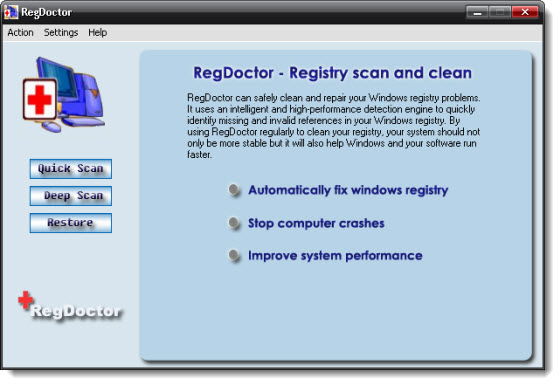Click the computer with red cross image
The width and height of the screenshot is (560, 385).
pyautogui.click(x=64, y=95)
